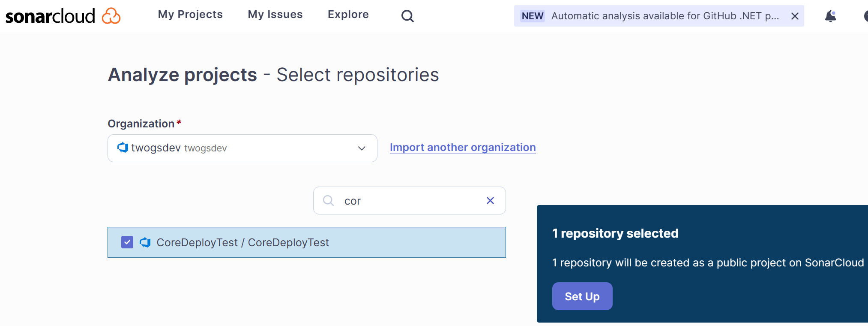Open the automatic analysis announcement text
The height and width of the screenshot is (326, 868).
point(665,16)
